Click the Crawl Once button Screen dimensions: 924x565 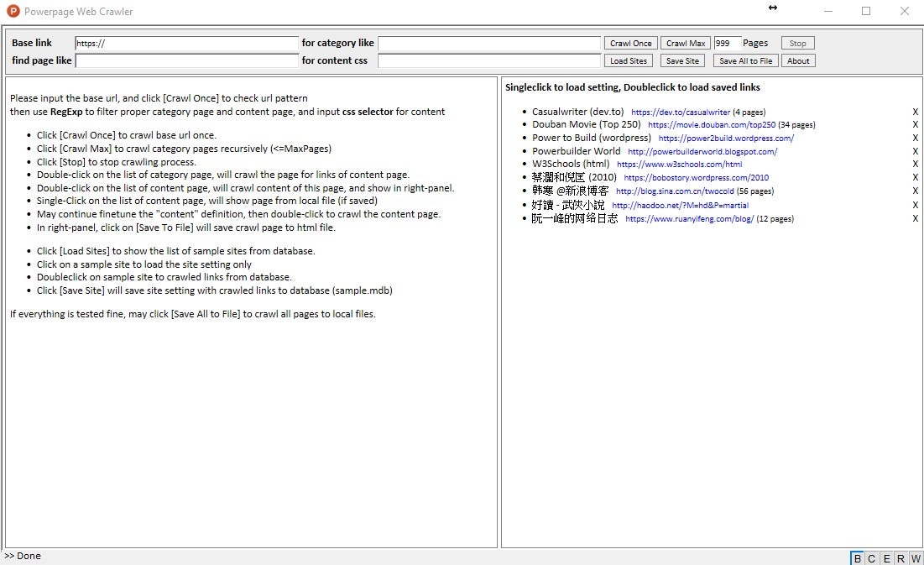[x=630, y=42]
